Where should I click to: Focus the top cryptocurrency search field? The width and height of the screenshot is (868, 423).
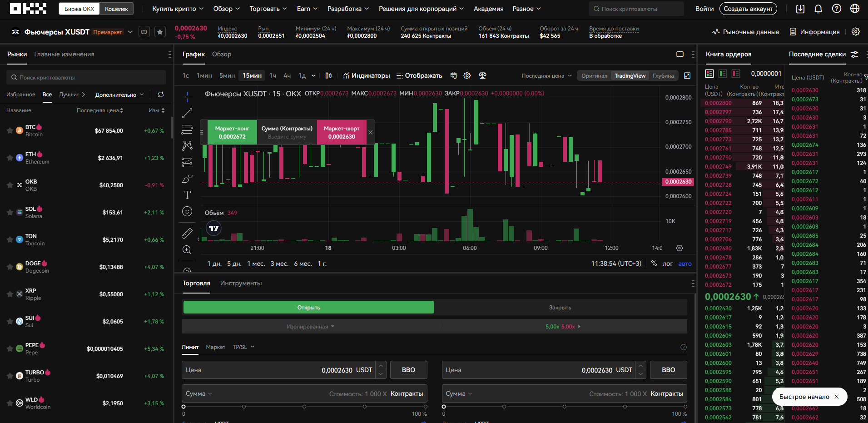(636, 9)
